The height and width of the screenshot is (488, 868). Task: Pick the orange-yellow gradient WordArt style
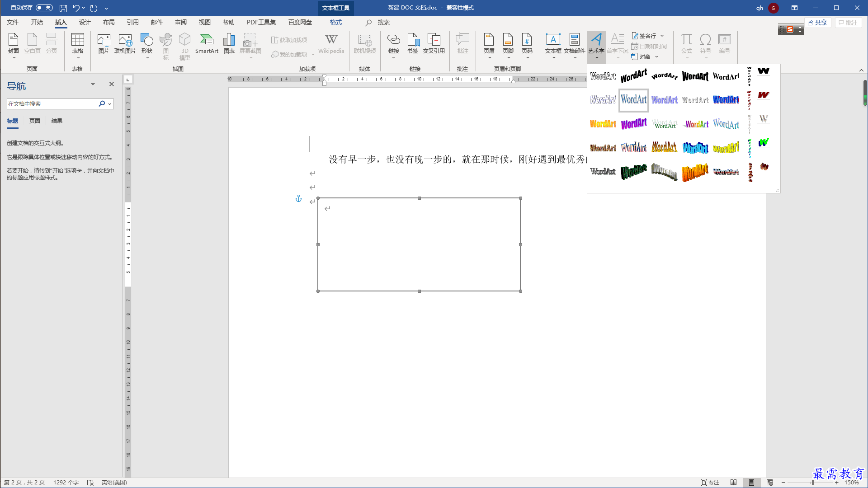(x=603, y=123)
